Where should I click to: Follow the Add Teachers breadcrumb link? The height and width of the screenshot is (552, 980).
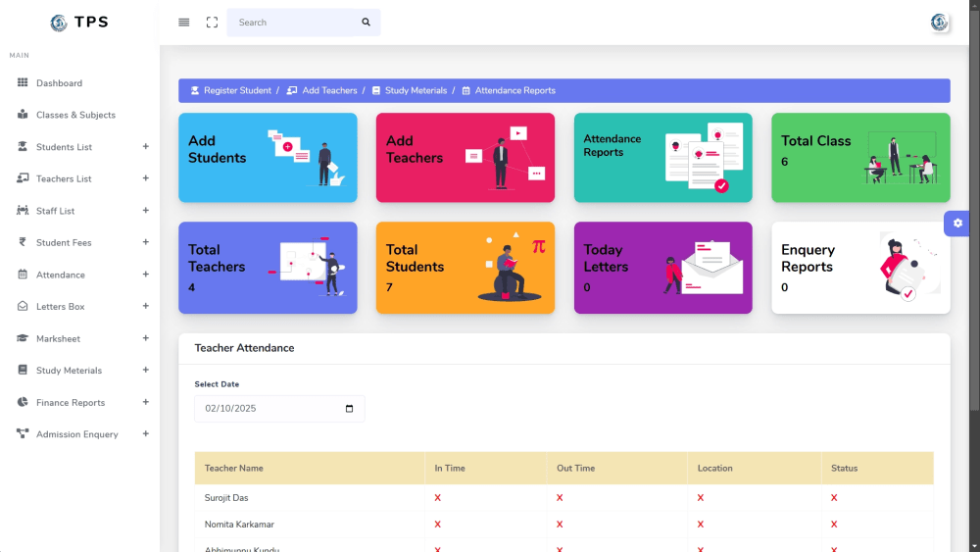point(329,90)
